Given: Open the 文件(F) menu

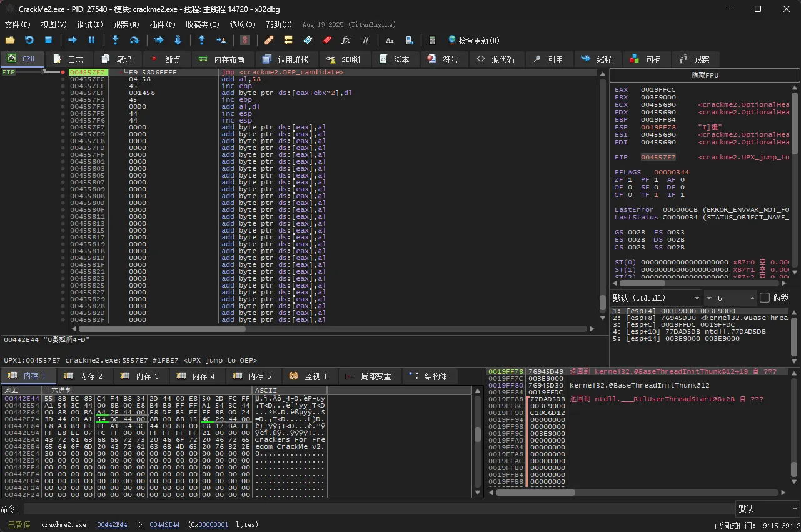Looking at the screenshot, I should click(x=18, y=24).
